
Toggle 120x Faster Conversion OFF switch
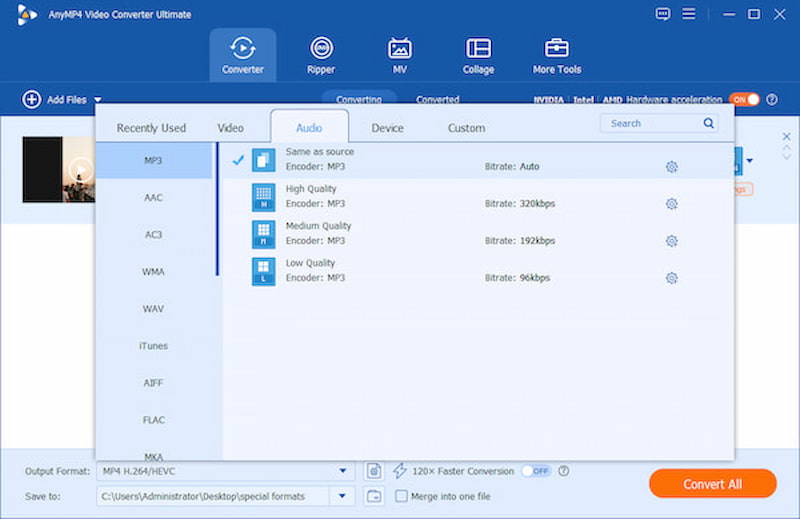click(x=536, y=471)
